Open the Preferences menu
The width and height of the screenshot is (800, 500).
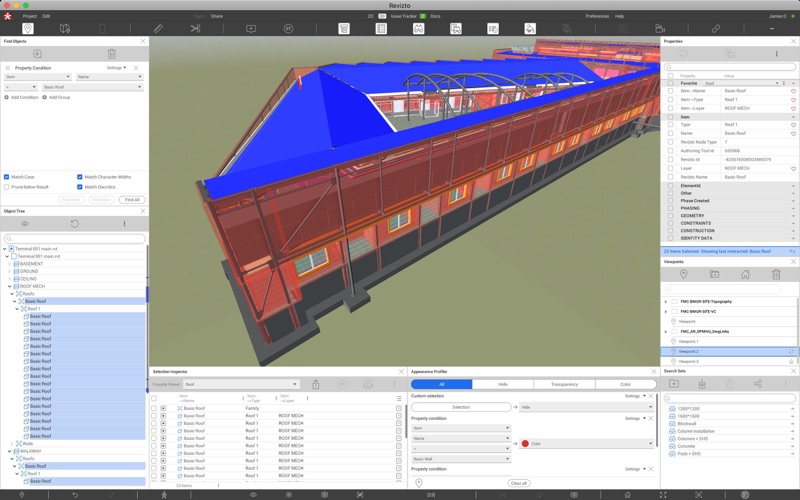[596, 16]
